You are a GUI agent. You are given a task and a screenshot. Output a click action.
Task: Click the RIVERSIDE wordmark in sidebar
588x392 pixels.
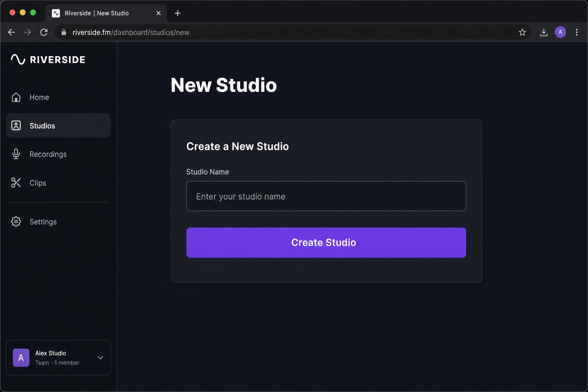click(x=58, y=60)
